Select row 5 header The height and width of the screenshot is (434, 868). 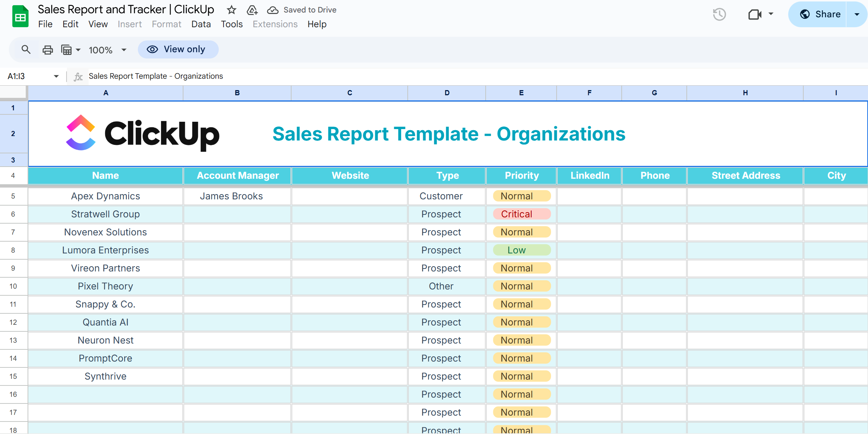13,196
